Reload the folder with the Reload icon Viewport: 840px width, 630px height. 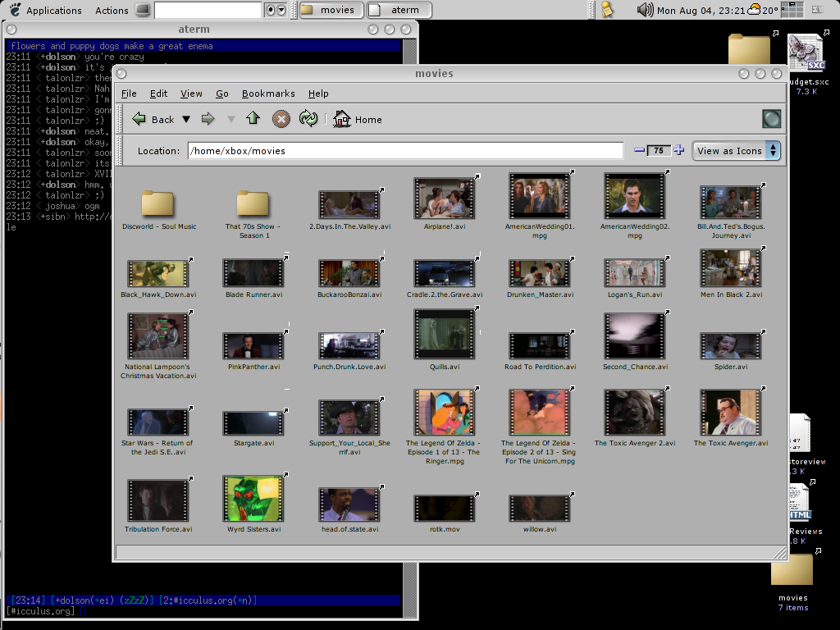coord(308,118)
